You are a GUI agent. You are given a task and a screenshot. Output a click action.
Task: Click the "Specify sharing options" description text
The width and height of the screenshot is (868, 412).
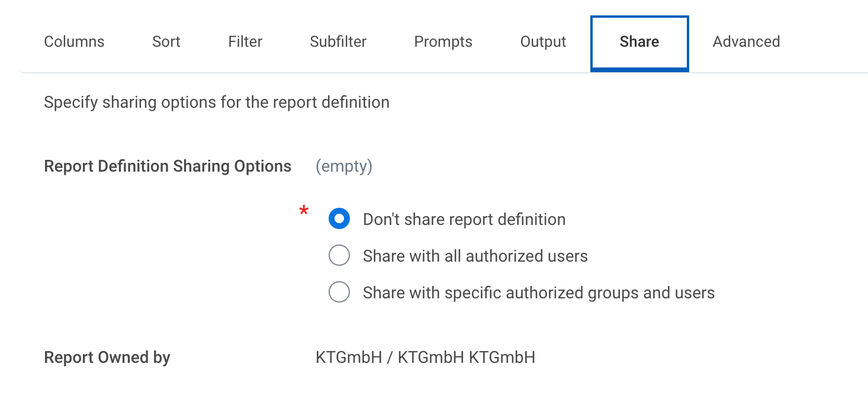(217, 102)
